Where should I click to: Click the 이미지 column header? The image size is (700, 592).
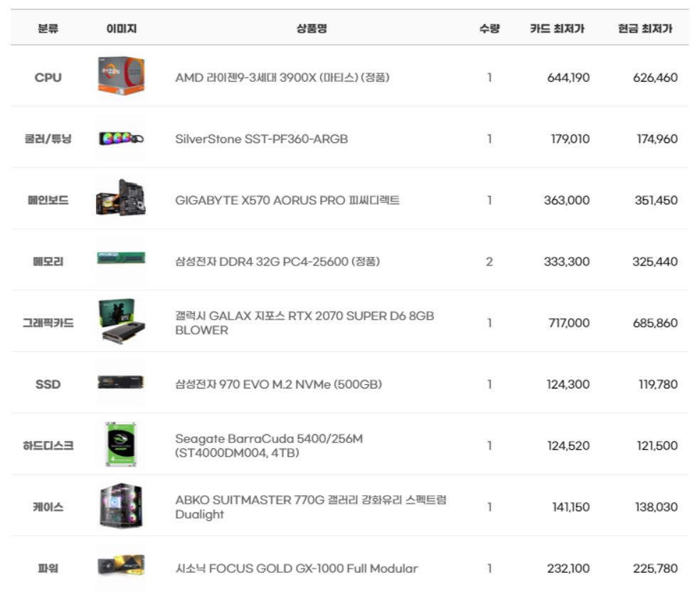122,28
